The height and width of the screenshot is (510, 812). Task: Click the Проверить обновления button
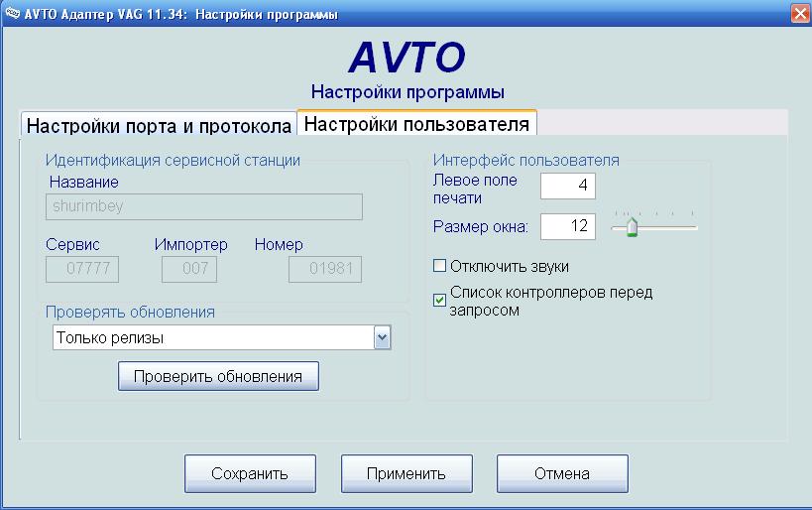click(x=218, y=376)
